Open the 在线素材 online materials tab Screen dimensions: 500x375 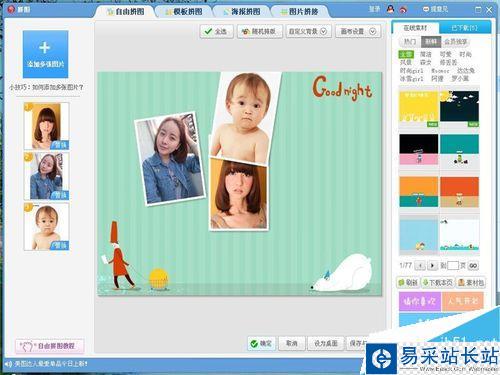click(x=415, y=28)
